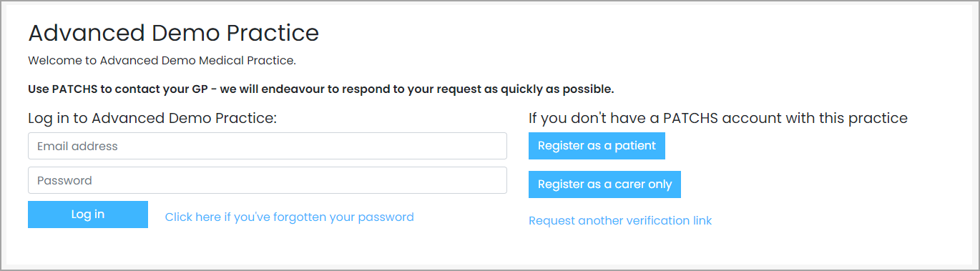The height and width of the screenshot is (271, 980).
Task: Select Register as a carer only
Action: pyautogui.click(x=604, y=184)
